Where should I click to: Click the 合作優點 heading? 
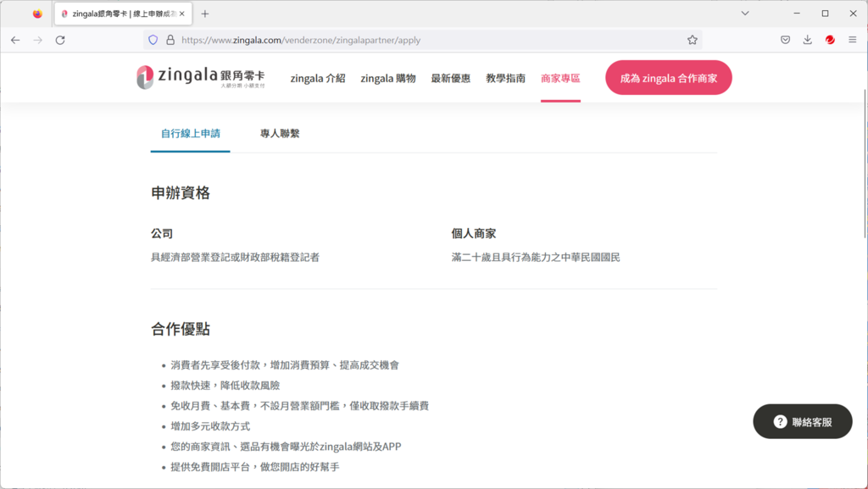pos(181,329)
